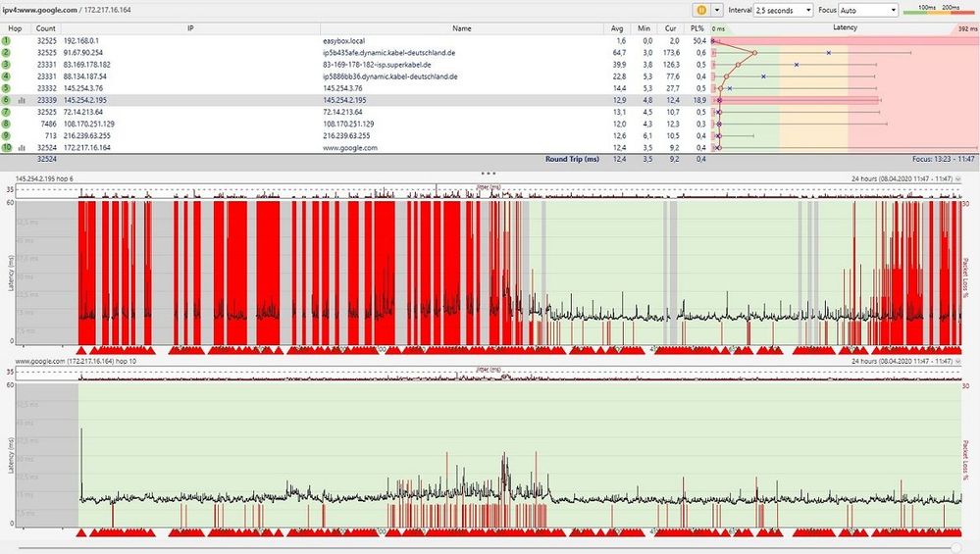Click the 100ms/200ms latency color legend
Image resolution: width=980 pixels, height=554 pixels.
[x=940, y=10]
